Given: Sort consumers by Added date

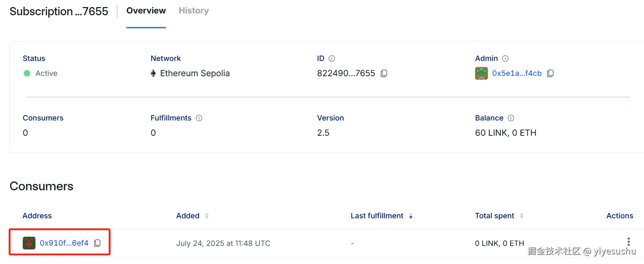Looking at the screenshot, I should [207, 216].
